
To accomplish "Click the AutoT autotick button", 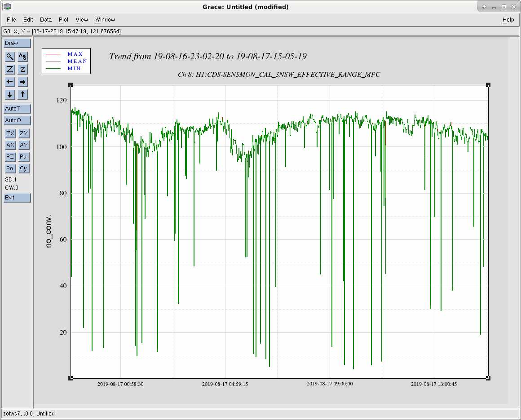I will (x=17, y=109).
